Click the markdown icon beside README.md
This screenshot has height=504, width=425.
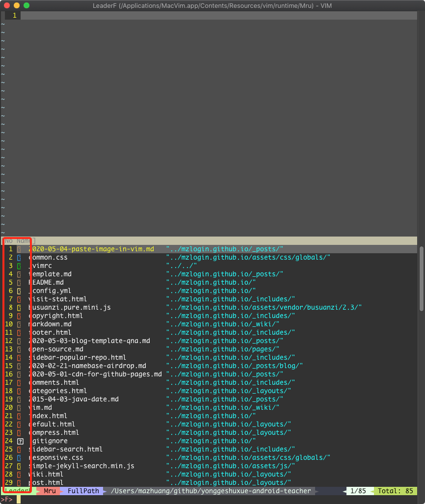[20, 282]
